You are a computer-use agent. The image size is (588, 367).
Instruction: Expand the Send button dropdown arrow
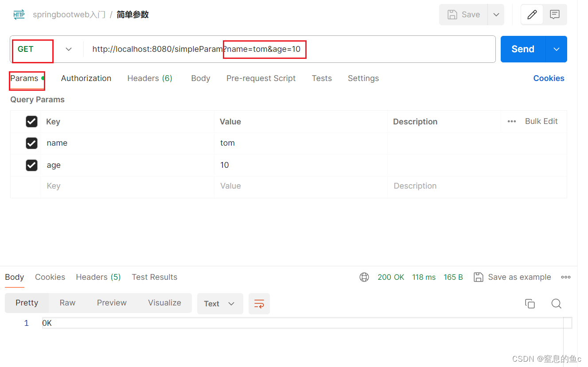point(557,49)
